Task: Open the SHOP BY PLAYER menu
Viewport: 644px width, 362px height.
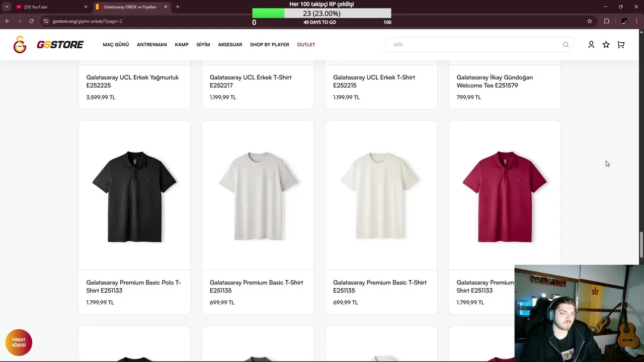Action: [x=270, y=45]
